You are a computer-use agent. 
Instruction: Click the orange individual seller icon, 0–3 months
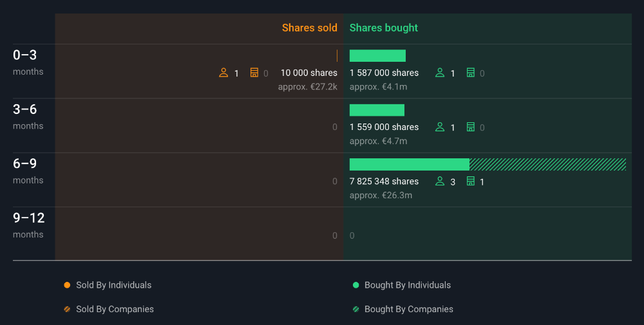223,73
